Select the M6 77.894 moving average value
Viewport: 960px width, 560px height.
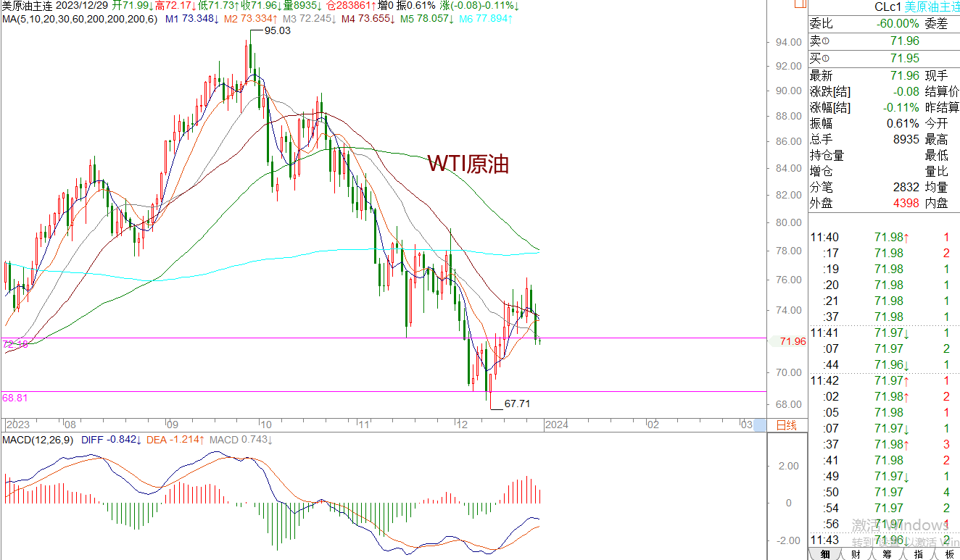(x=484, y=18)
